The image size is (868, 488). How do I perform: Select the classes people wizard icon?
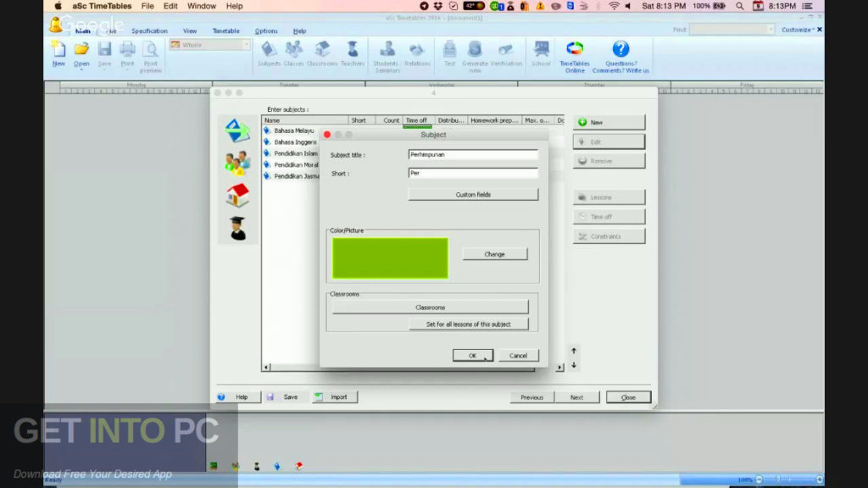[x=237, y=163]
